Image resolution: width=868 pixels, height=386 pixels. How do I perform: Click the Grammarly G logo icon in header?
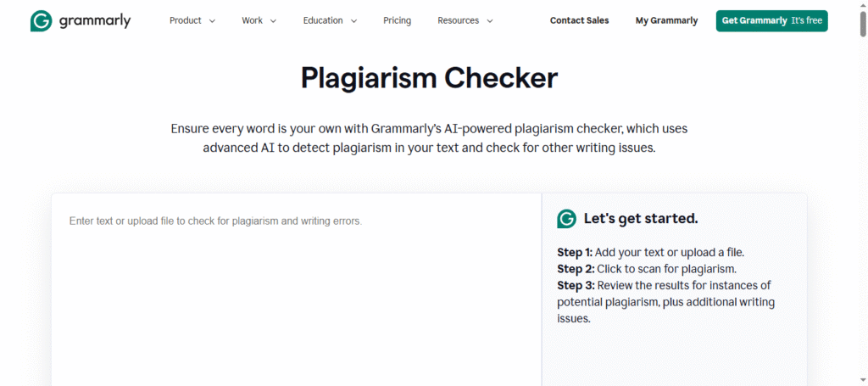(x=41, y=21)
